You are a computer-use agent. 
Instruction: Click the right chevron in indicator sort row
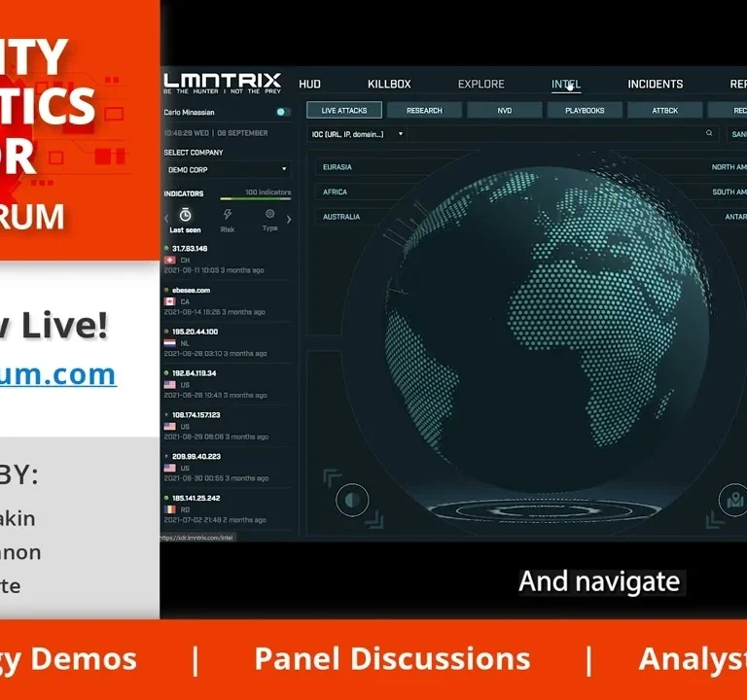(x=289, y=219)
